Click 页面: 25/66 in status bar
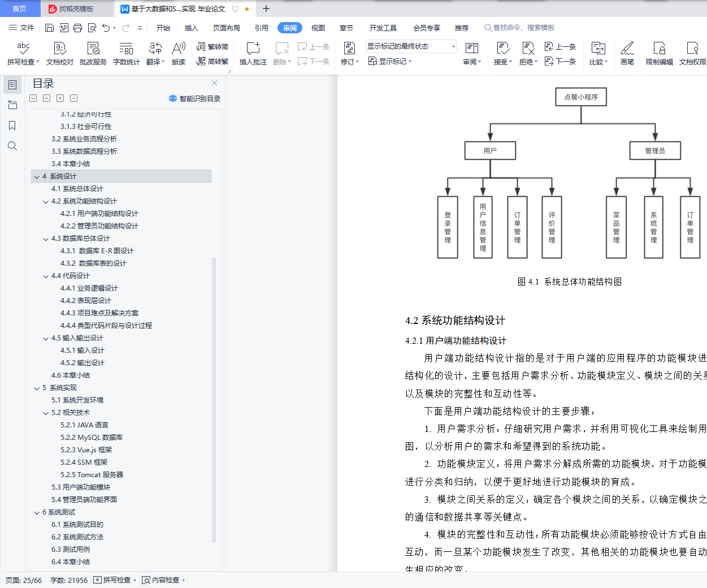The height and width of the screenshot is (588, 707). 24,580
